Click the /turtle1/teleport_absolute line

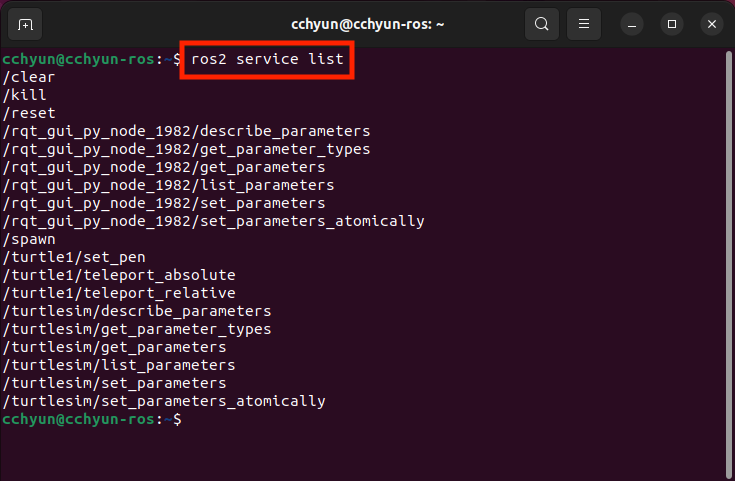pyautogui.click(x=119, y=275)
